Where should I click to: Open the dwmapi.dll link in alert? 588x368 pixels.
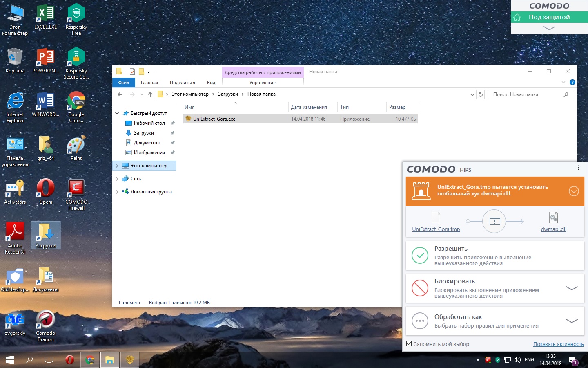[553, 229]
